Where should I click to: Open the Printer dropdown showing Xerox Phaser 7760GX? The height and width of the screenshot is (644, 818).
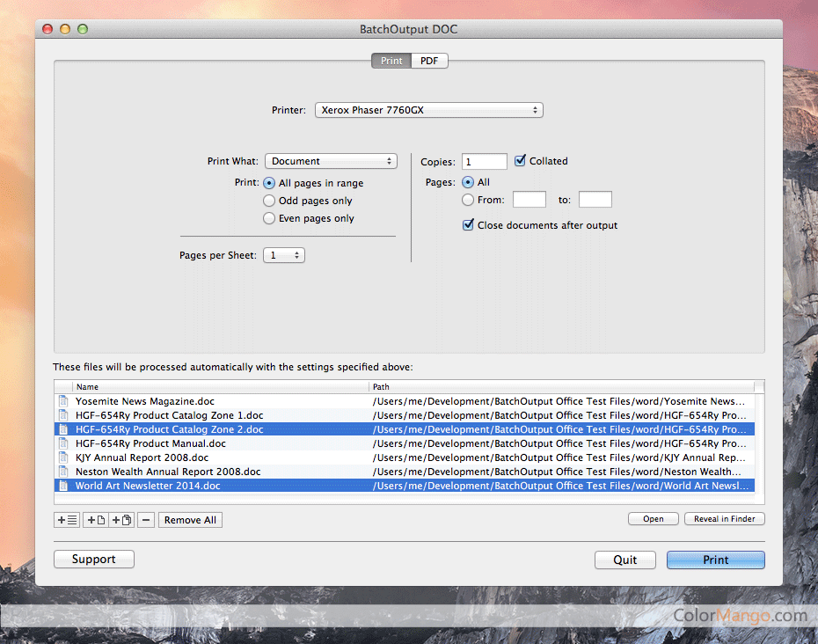point(428,109)
